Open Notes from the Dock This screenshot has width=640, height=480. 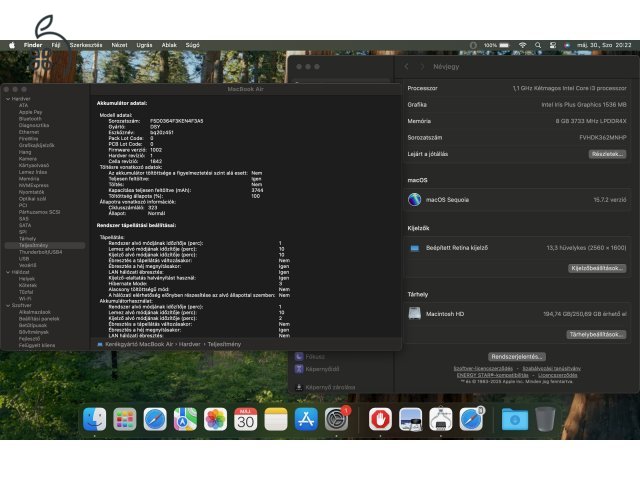point(276,419)
